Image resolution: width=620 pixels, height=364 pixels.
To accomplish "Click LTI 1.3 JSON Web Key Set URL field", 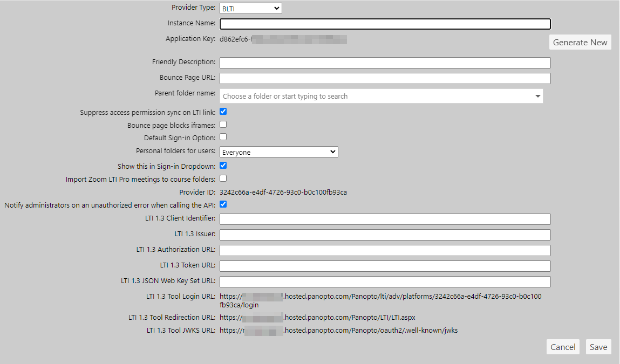I will point(385,281).
